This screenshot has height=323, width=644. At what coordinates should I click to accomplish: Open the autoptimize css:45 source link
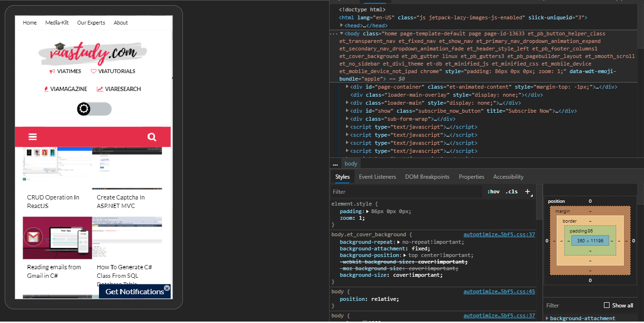click(x=499, y=291)
